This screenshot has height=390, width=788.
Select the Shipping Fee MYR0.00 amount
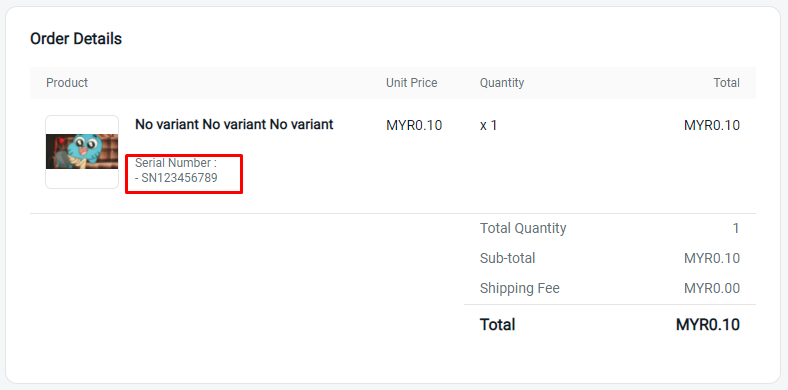click(x=712, y=289)
